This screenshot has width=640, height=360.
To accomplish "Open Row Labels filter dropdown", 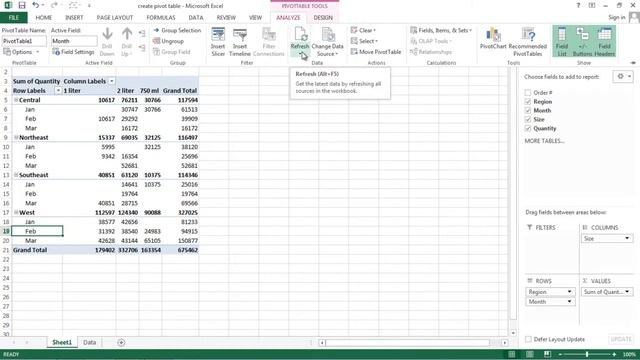I will click(58, 91).
